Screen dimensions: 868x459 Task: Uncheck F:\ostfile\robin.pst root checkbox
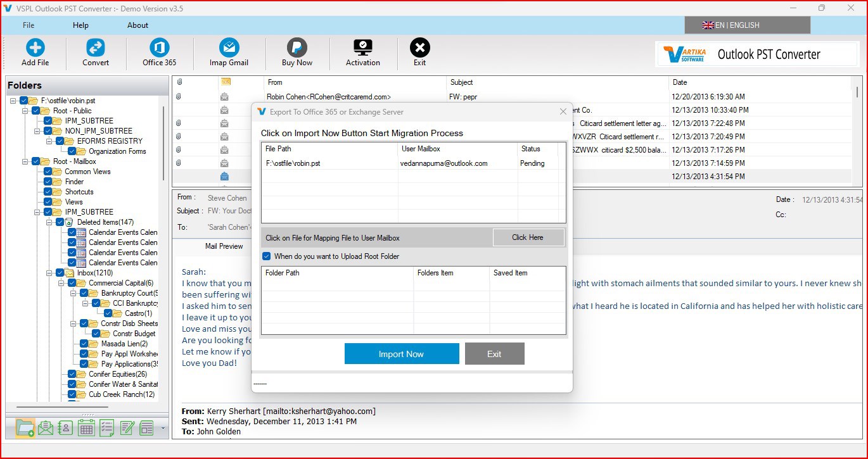(24, 101)
